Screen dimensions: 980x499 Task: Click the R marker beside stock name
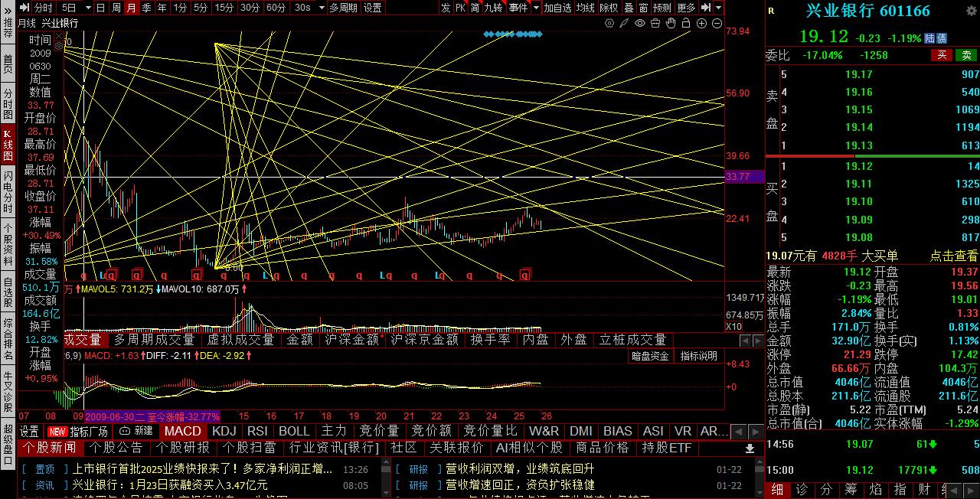771,11
